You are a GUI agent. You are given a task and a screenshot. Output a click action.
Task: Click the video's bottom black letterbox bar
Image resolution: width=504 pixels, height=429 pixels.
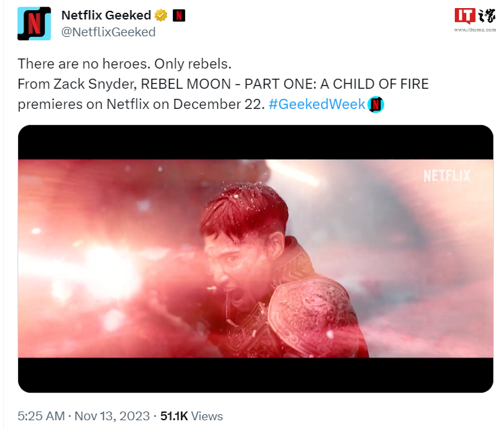point(255,375)
